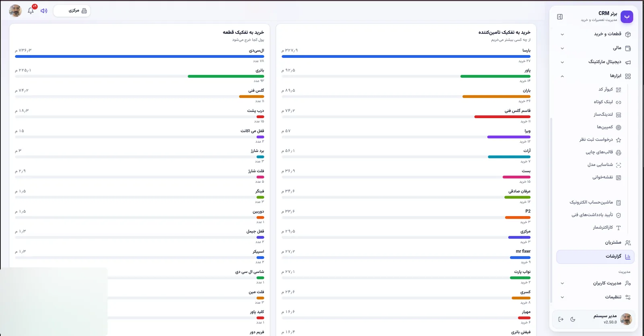
Task: Open لندینگ‌ساز tool
Action: (607, 115)
